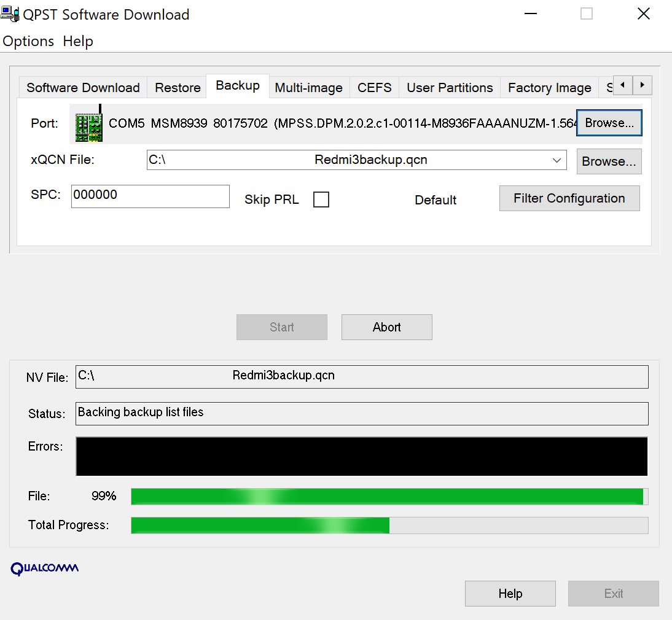Open the Help menu
The image size is (672, 620).
coord(78,41)
